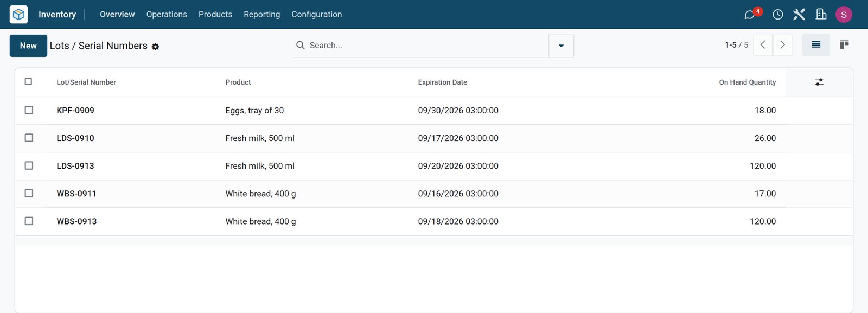Click the gear icon beside Lots / Serial Numbers
Viewport: 868px width, 313px height.
[x=155, y=47]
